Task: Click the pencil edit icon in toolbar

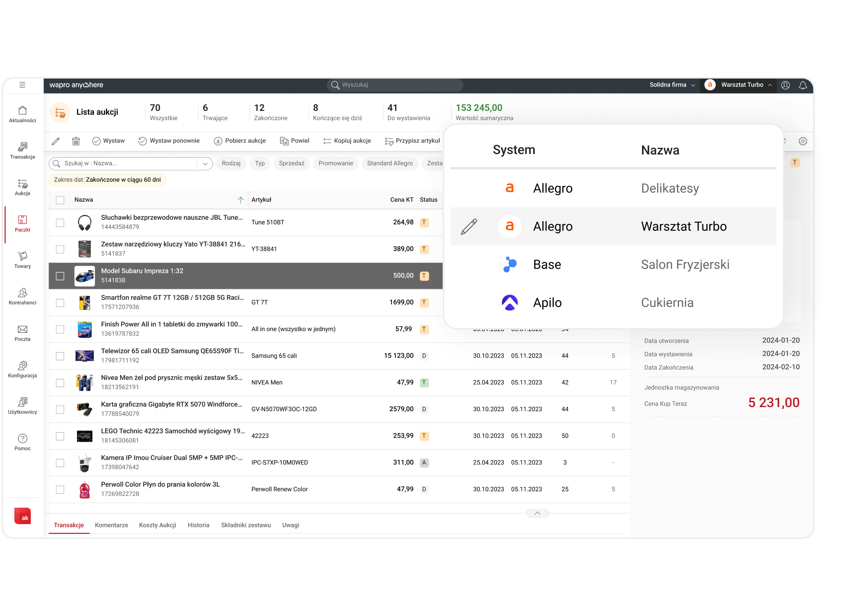Action: [x=56, y=141]
